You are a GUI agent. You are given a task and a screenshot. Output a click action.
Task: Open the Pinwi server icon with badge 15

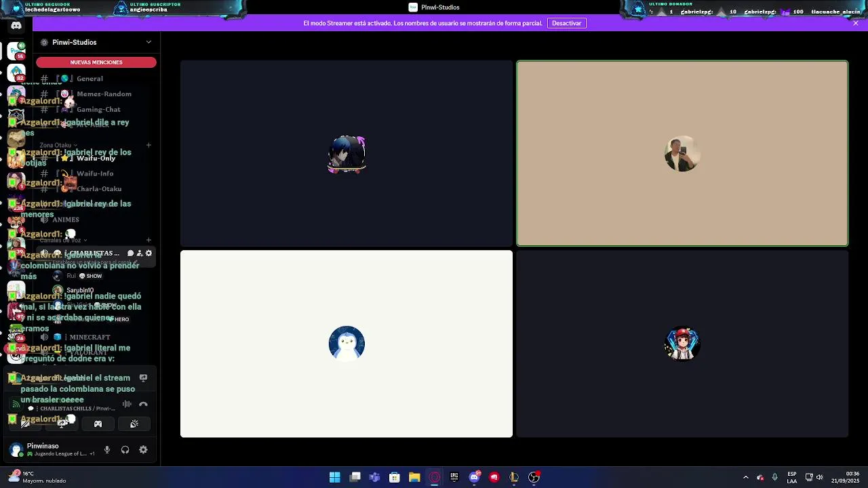point(16,51)
